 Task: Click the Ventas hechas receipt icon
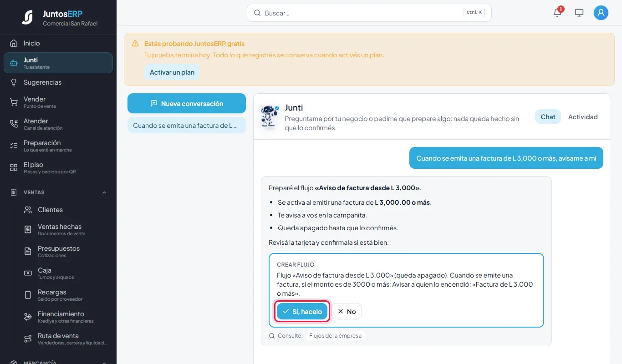pos(28,230)
